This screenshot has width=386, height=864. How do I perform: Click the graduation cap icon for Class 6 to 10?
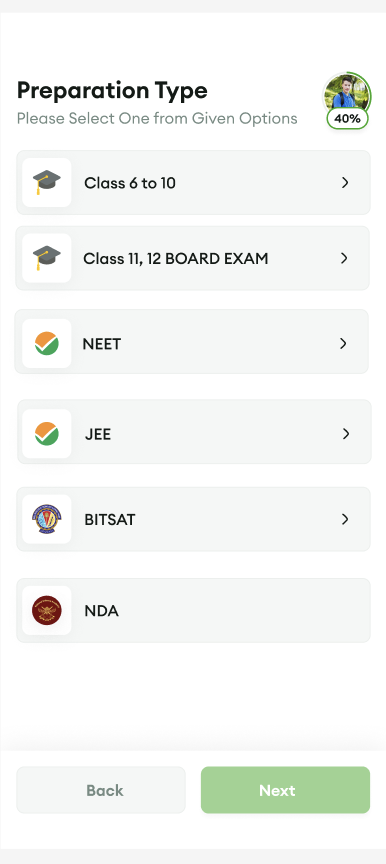[47, 182]
